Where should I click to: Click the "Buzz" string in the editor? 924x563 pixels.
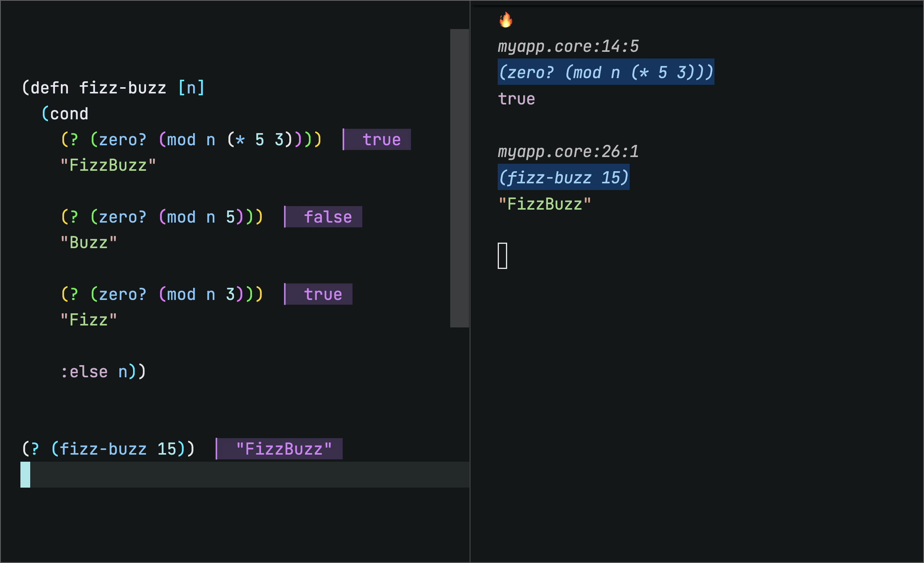point(89,243)
